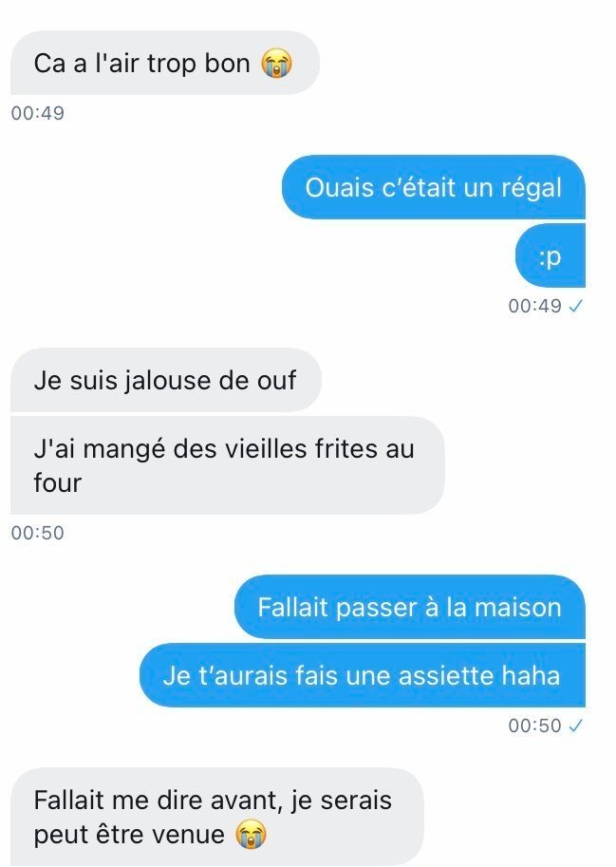This screenshot has width=616, height=867.
Task: Tap the received 00:50 timestamp on the left
Action: tap(38, 533)
